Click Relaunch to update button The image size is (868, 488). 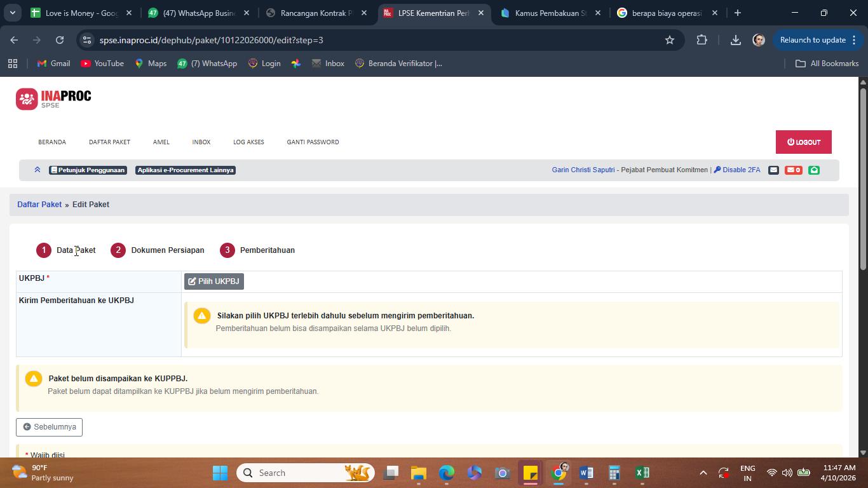click(817, 40)
